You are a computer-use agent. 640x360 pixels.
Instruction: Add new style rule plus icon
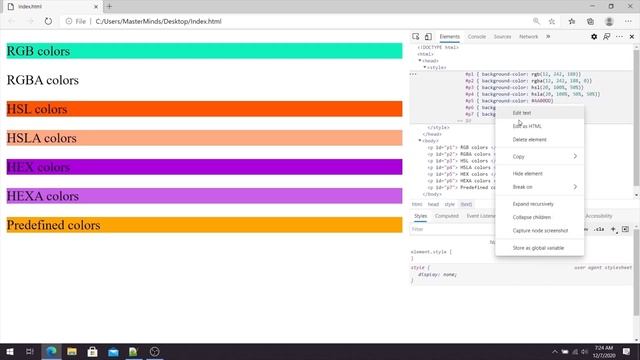tap(613, 229)
